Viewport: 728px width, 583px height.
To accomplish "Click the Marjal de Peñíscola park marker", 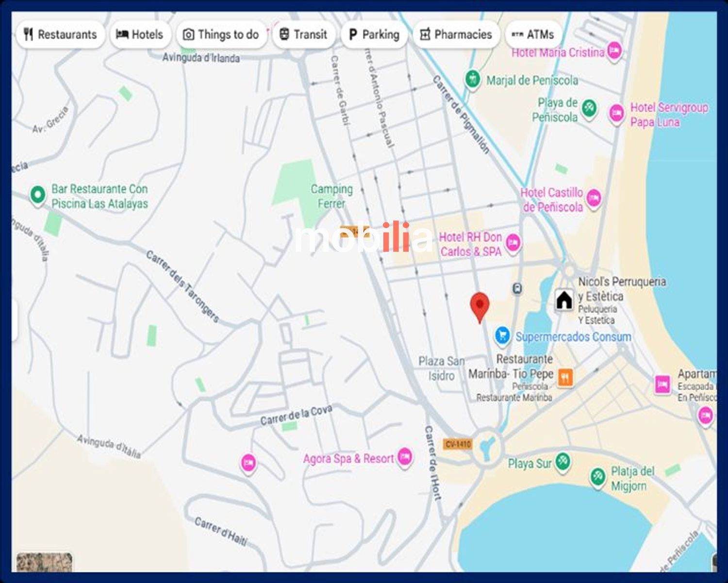I will coord(472,79).
